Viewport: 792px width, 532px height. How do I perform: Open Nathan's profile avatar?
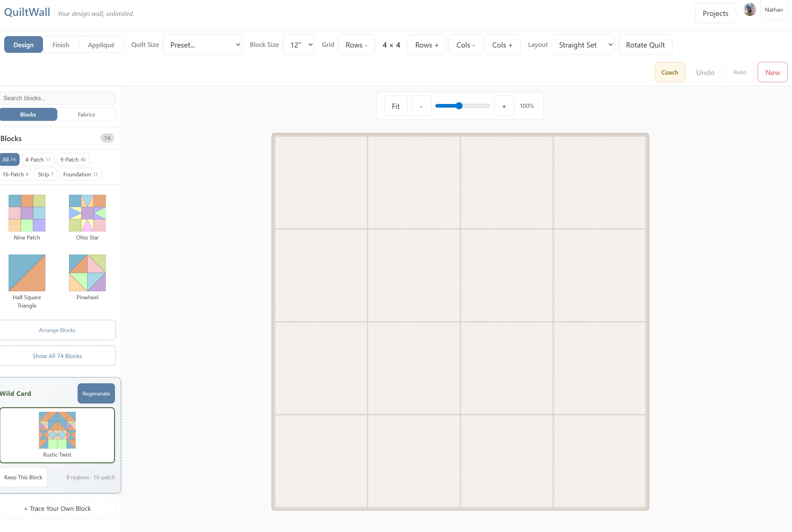pyautogui.click(x=750, y=10)
